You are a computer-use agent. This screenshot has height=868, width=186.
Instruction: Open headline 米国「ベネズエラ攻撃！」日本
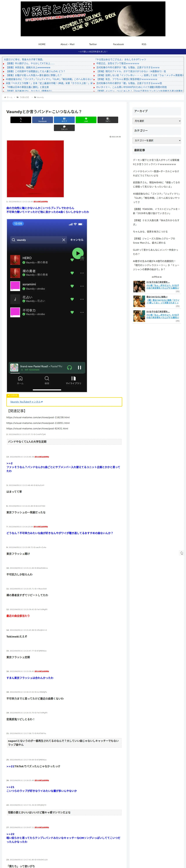pos(49,83)
